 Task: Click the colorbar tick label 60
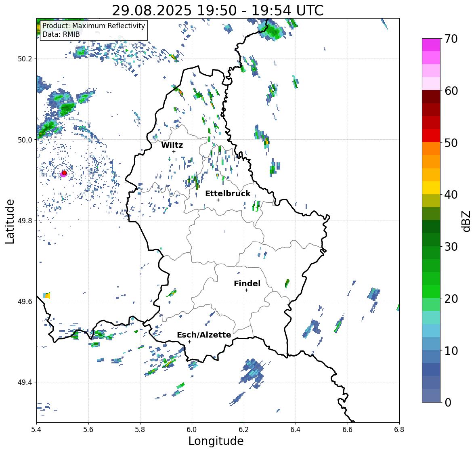(x=451, y=91)
